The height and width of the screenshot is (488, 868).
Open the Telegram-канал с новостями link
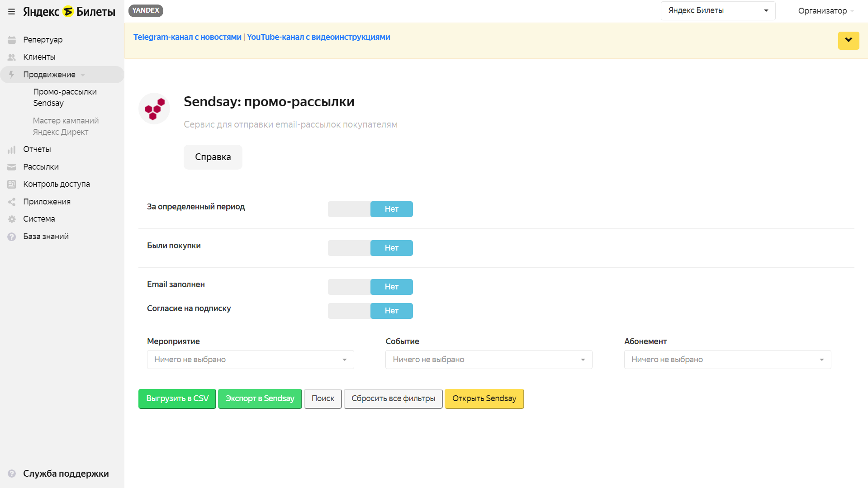click(187, 38)
